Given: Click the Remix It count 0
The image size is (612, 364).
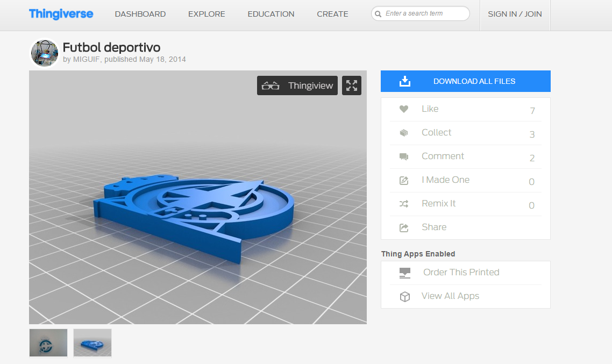Looking at the screenshot, I should (x=531, y=205).
